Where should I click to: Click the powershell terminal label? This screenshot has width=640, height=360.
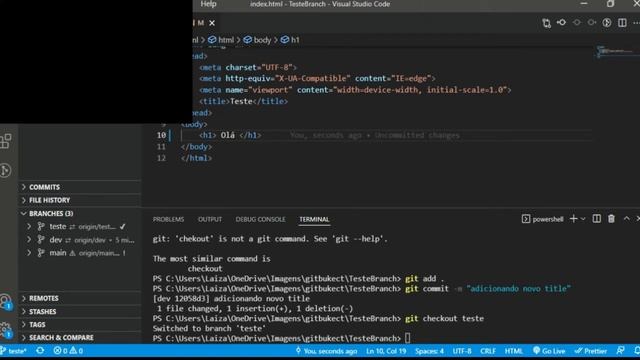pos(542,219)
